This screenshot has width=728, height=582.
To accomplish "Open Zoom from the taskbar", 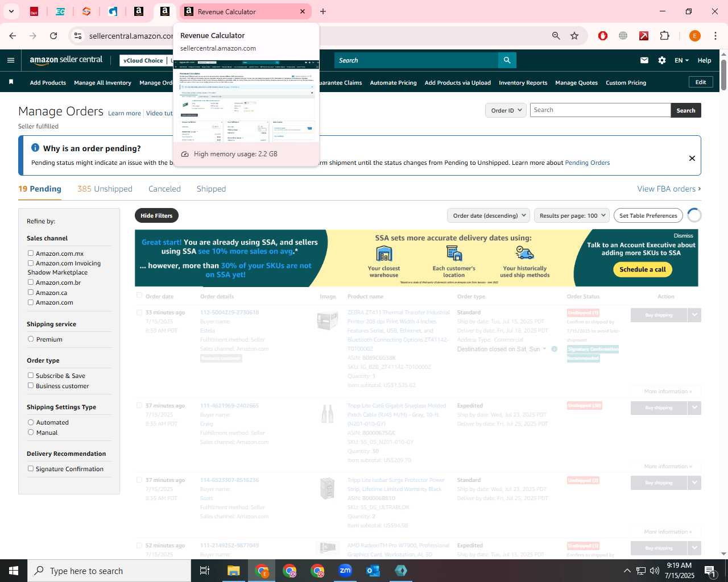I will (345, 571).
